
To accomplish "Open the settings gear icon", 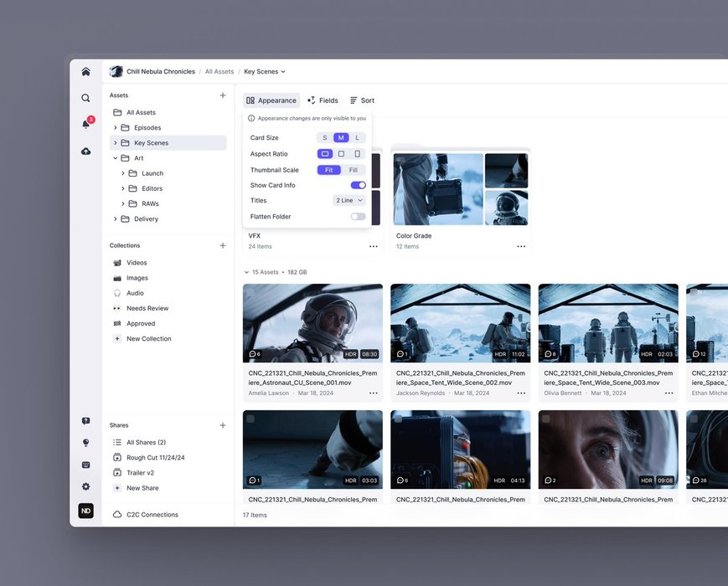I will pos(86,486).
